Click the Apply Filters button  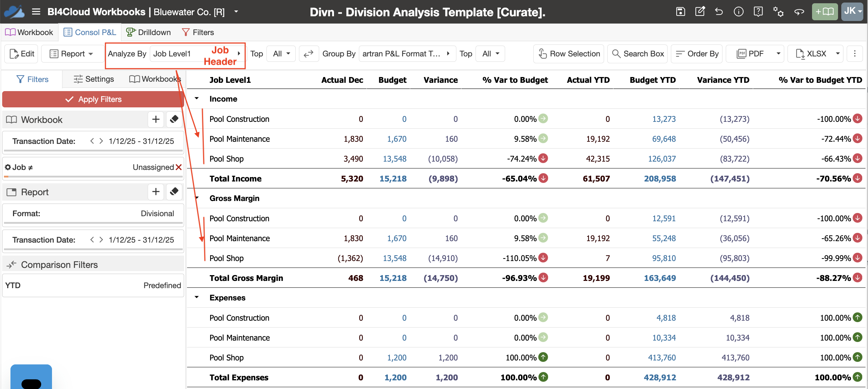(x=93, y=99)
